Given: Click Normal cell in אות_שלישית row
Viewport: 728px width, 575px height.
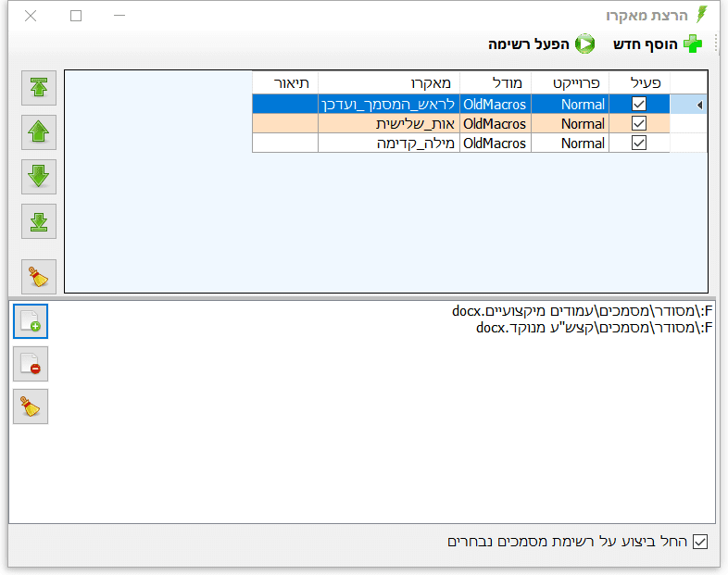Looking at the screenshot, I should click(571, 123).
